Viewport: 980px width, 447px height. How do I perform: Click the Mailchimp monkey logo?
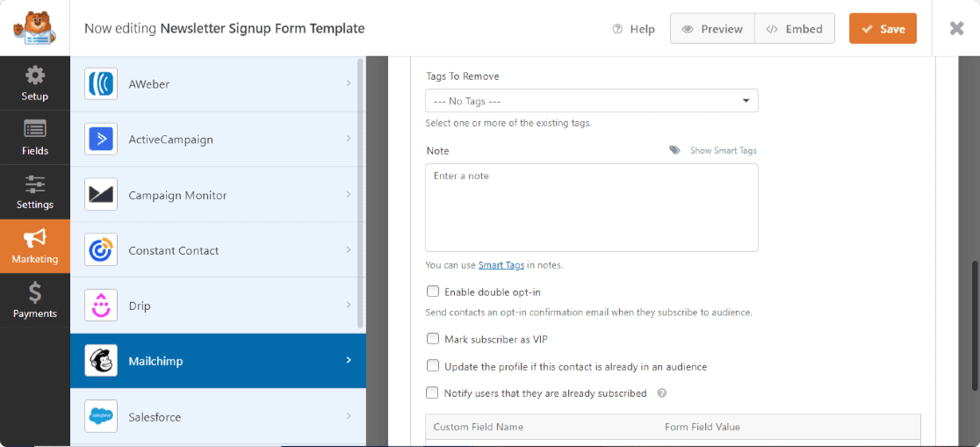tap(101, 361)
